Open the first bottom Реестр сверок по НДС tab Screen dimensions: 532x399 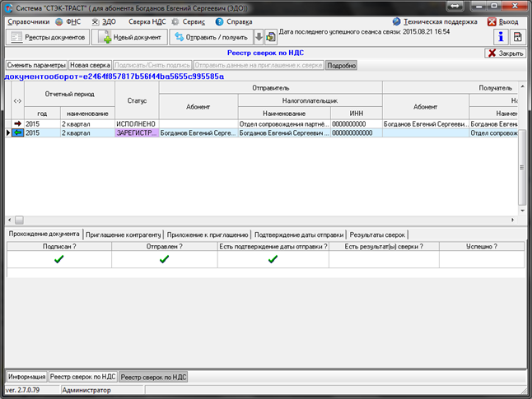(x=83, y=377)
